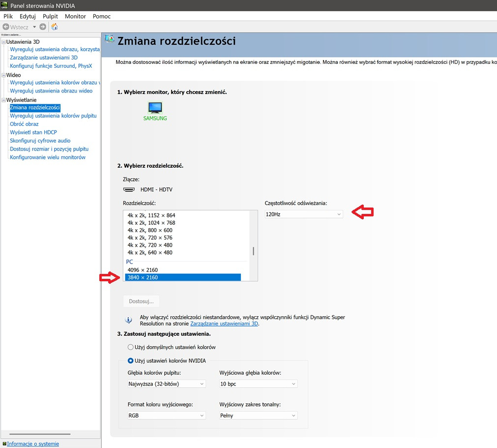The height and width of the screenshot is (448, 497).
Task: Click the sidebar horizontal scrollbar
Action: click(x=40, y=434)
